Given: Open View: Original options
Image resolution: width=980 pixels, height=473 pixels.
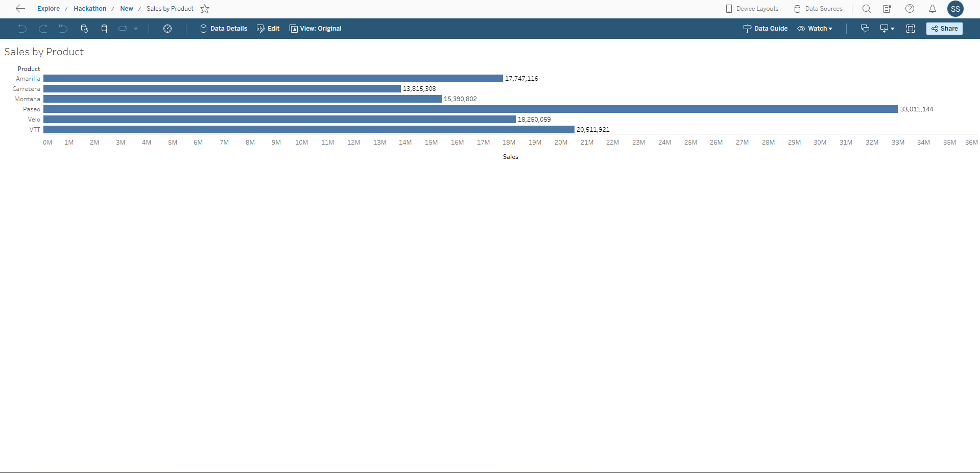Looking at the screenshot, I should (x=316, y=29).
